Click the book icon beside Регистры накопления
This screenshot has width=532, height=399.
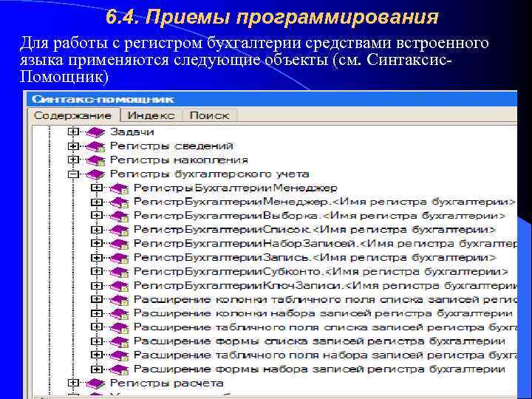tap(95, 160)
